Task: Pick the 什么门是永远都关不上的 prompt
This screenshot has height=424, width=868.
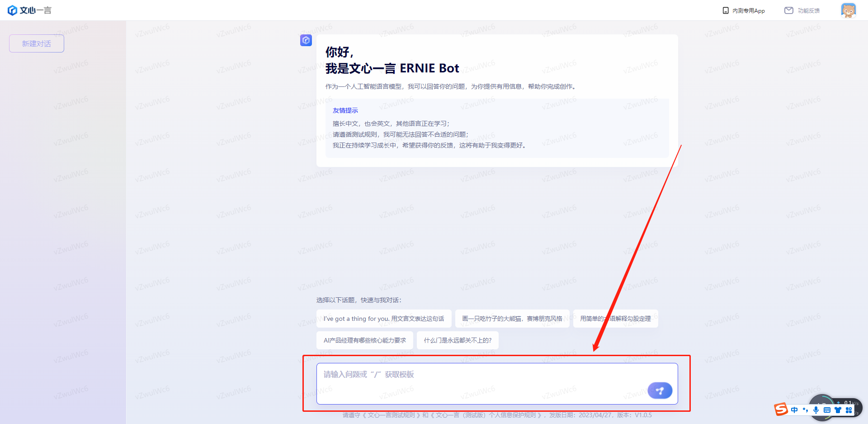Action: [458, 340]
